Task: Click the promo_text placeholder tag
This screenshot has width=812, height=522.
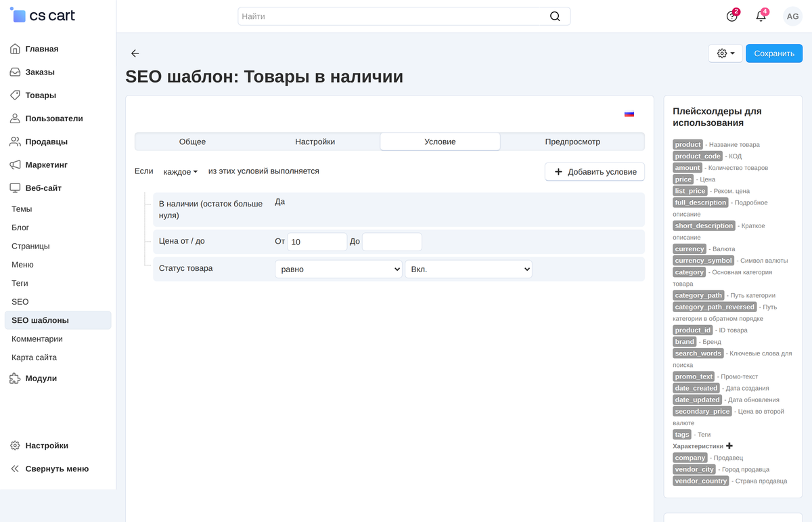Action: click(x=694, y=376)
